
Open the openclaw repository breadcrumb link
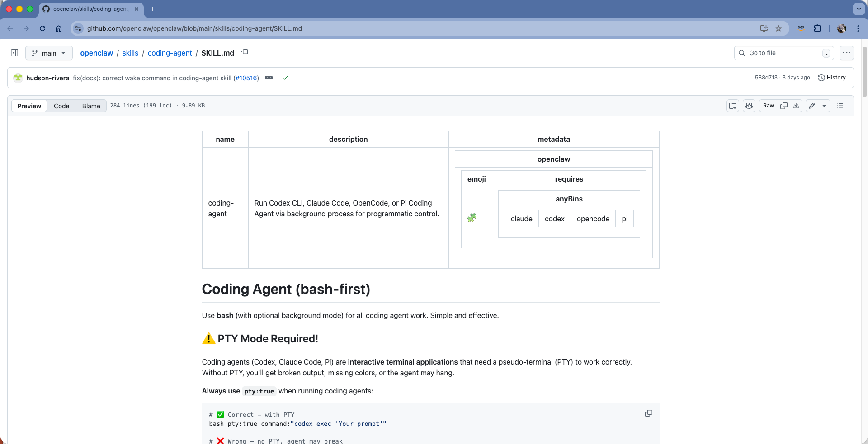[x=96, y=53]
